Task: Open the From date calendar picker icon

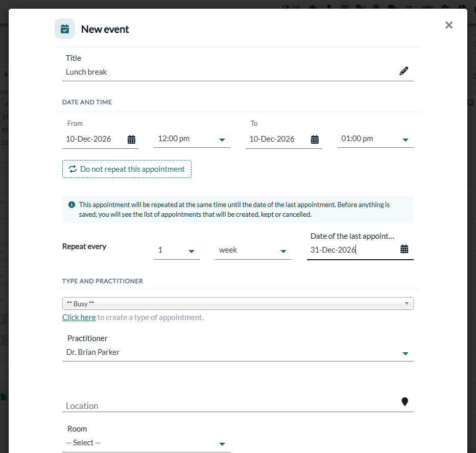Action: tap(131, 140)
